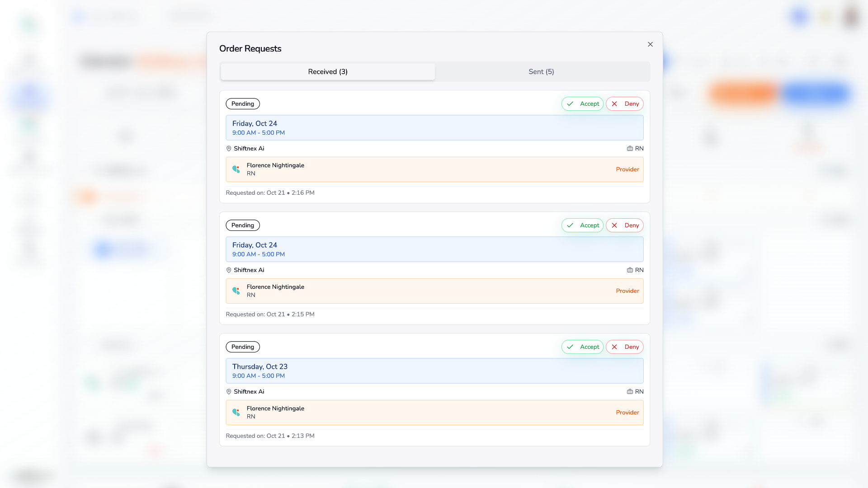This screenshot has width=868, height=488.
Task: Click the RN briefcase icon in first request
Action: [630, 149]
